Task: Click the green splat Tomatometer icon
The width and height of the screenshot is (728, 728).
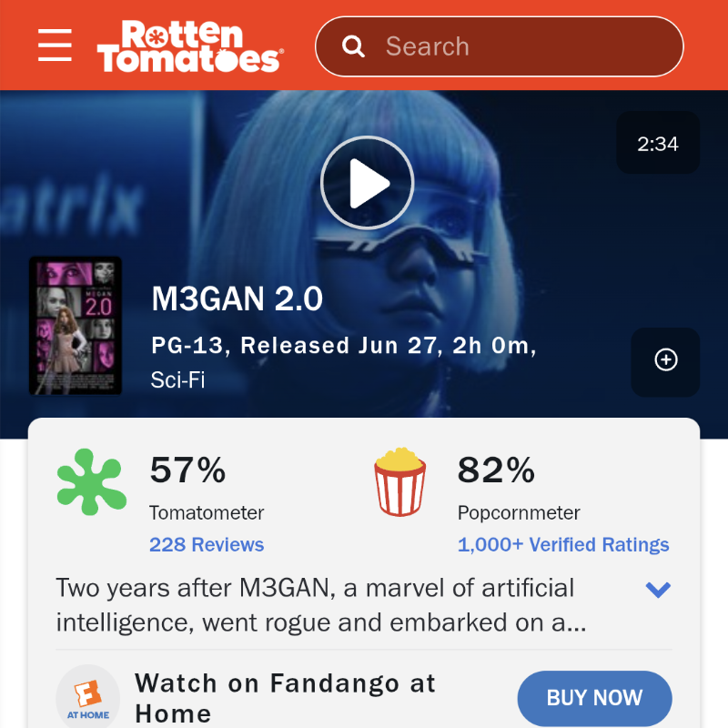Action: 92,482
